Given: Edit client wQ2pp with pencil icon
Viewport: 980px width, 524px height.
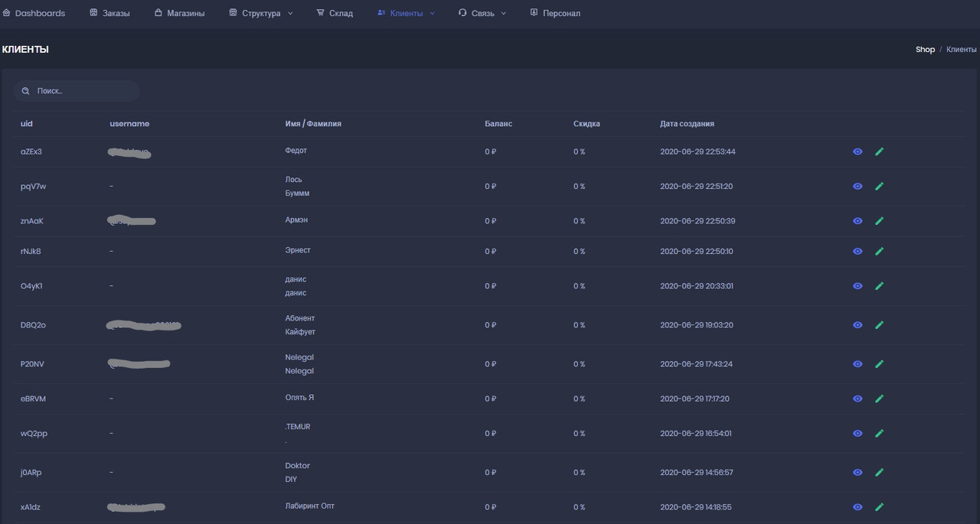Looking at the screenshot, I should [x=879, y=434].
